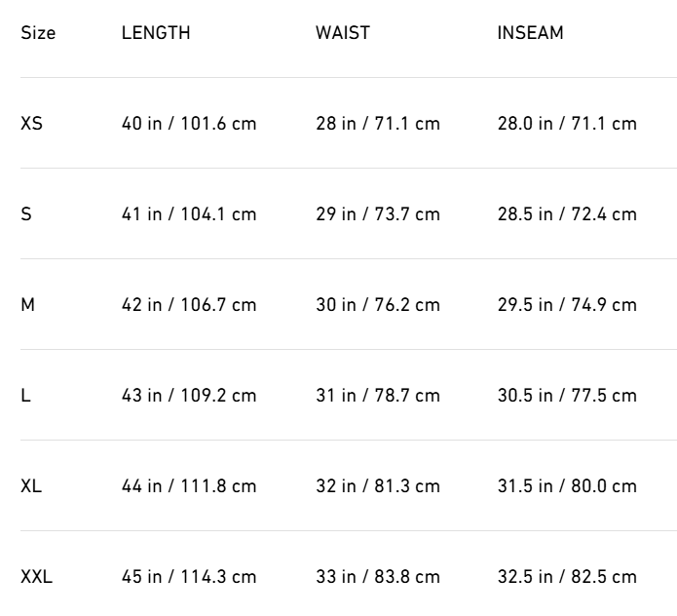The width and height of the screenshot is (677, 616).
Task: Select the XXL size row label
Action: (36, 577)
